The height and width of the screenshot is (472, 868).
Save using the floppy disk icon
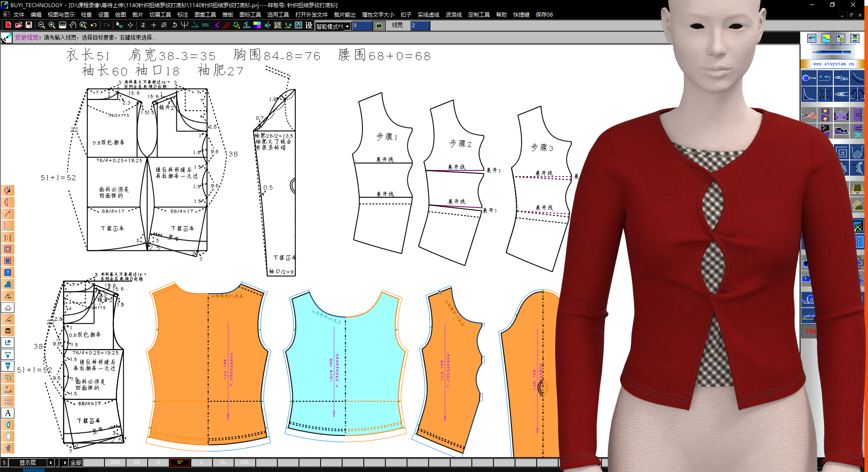click(x=29, y=25)
